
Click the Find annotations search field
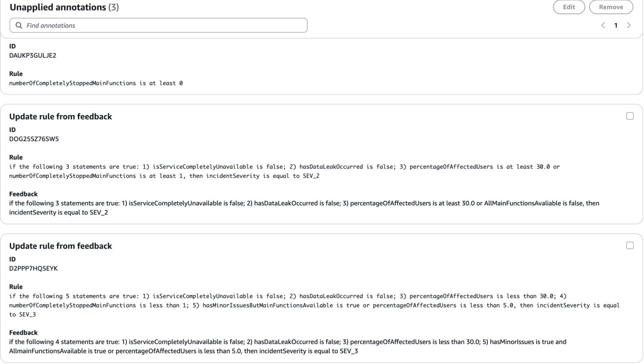tap(159, 26)
